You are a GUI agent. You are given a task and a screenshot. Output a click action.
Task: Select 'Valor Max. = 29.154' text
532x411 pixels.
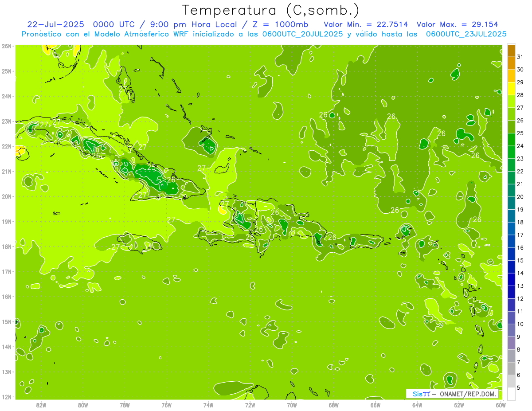(x=457, y=24)
